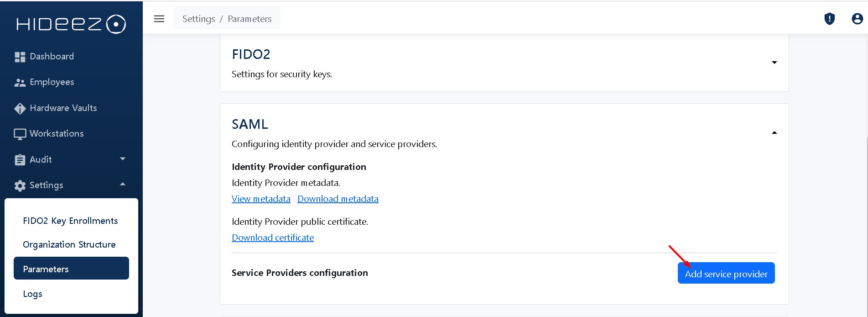
Task: Toggle the hamburger menu icon
Action: pos(159,19)
